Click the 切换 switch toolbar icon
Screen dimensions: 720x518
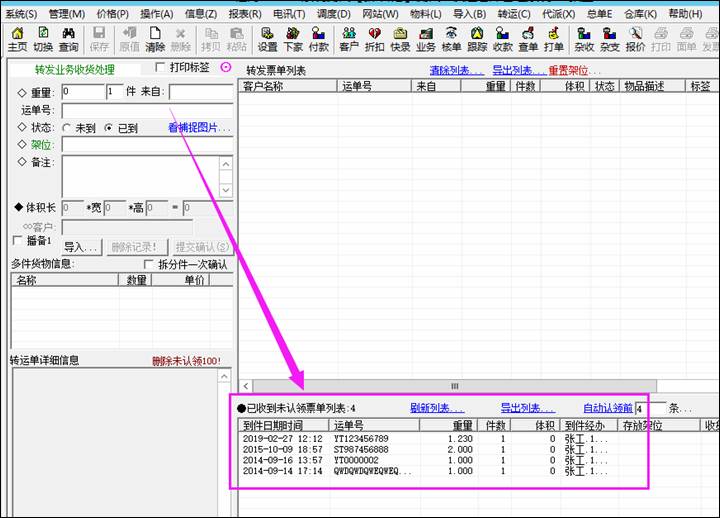(43, 39)
